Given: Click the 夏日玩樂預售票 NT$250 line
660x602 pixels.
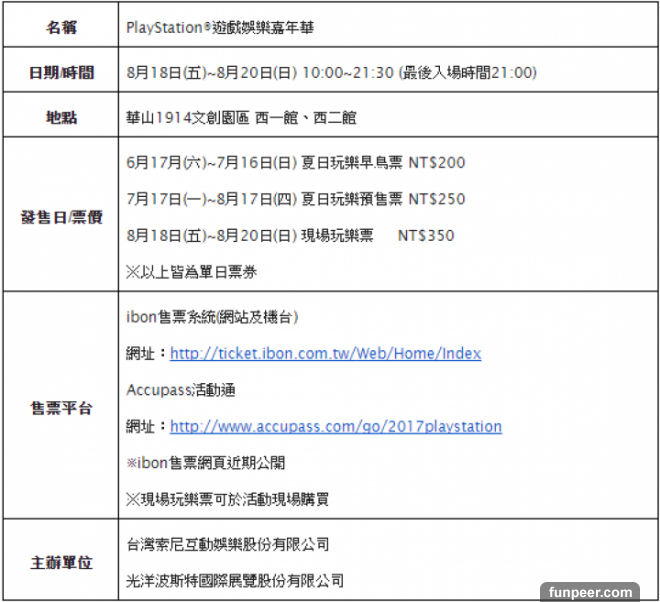Looking at the screenshot, I should pos(295,199).
